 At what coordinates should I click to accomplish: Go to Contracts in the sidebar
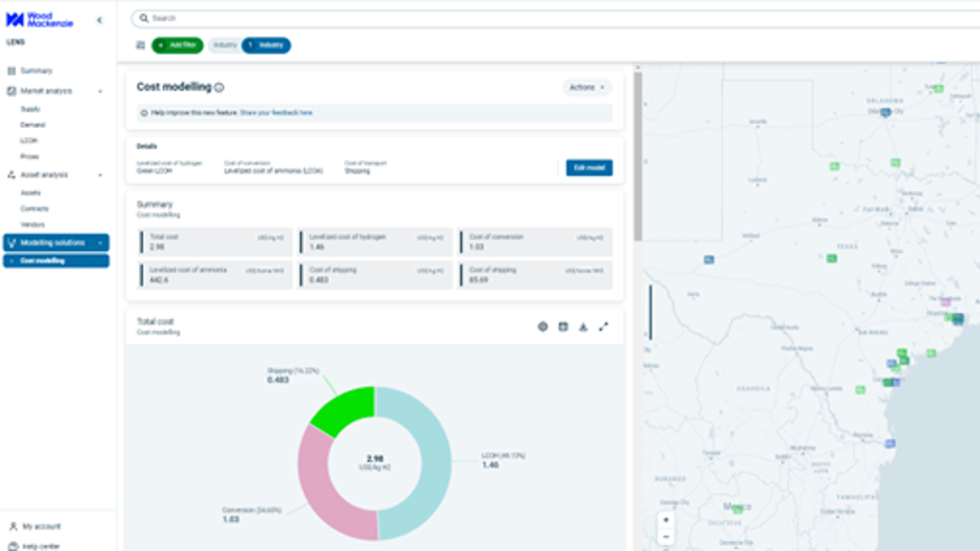34,209
